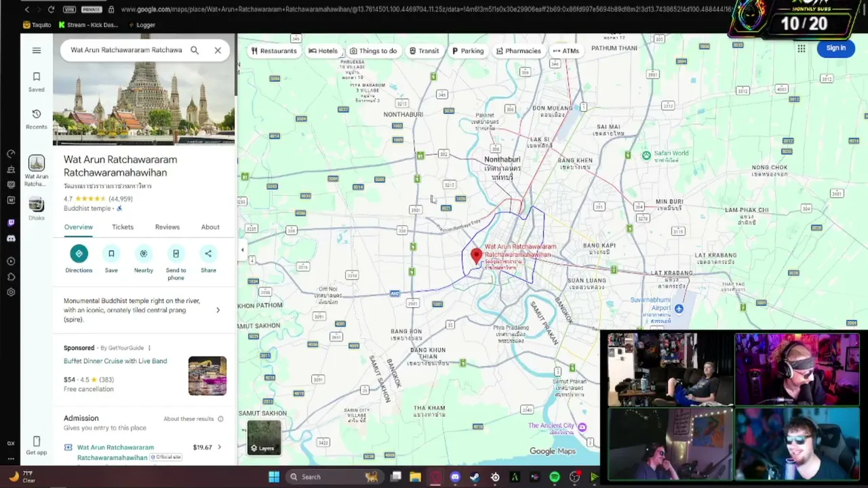Open the Buffet Dinner Cruise sponsored listing
Image resolution: width=868 pixels, height=488 pixels.
click(x=115, y=361)
